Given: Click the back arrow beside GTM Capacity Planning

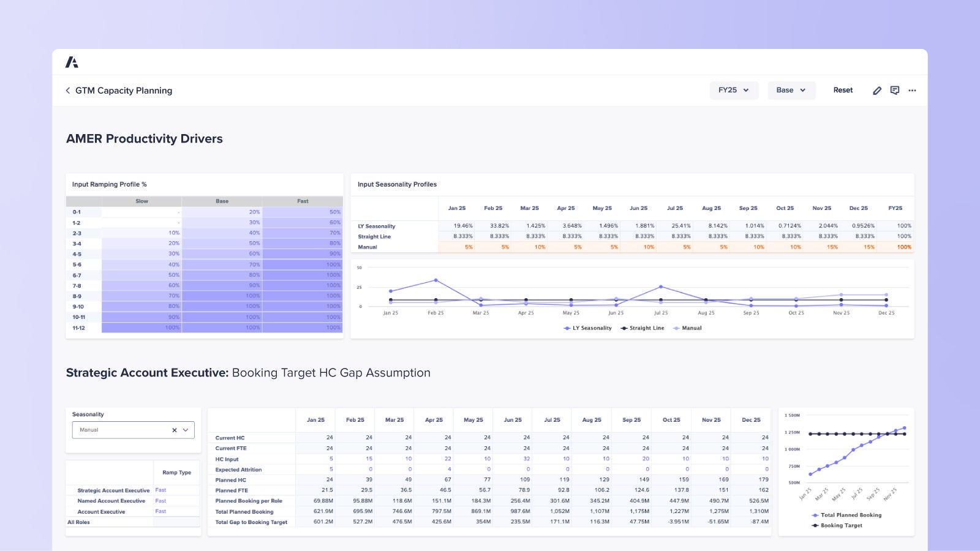Looking at the screenshot, I should [67, 90].
